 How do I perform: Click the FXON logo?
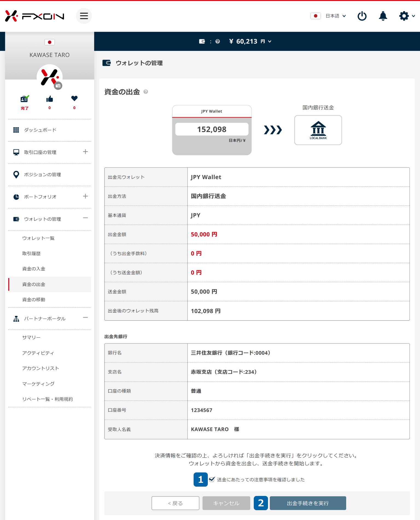[34, 16]
